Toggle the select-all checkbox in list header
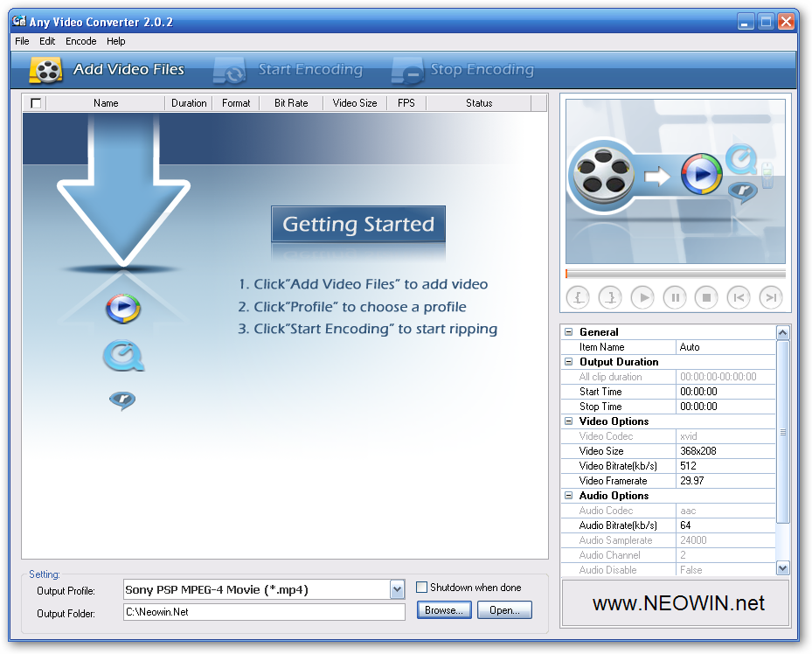 [36, 103]
